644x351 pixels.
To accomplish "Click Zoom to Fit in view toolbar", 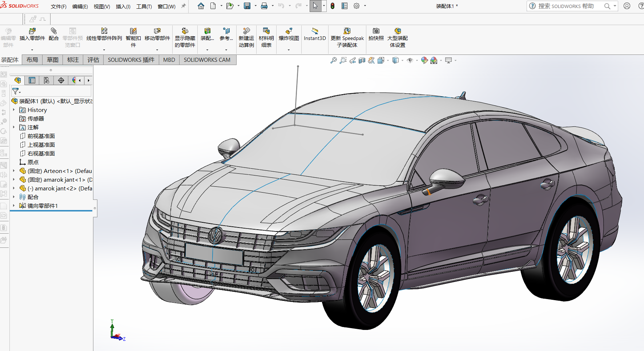I will (x=334, y=60).
